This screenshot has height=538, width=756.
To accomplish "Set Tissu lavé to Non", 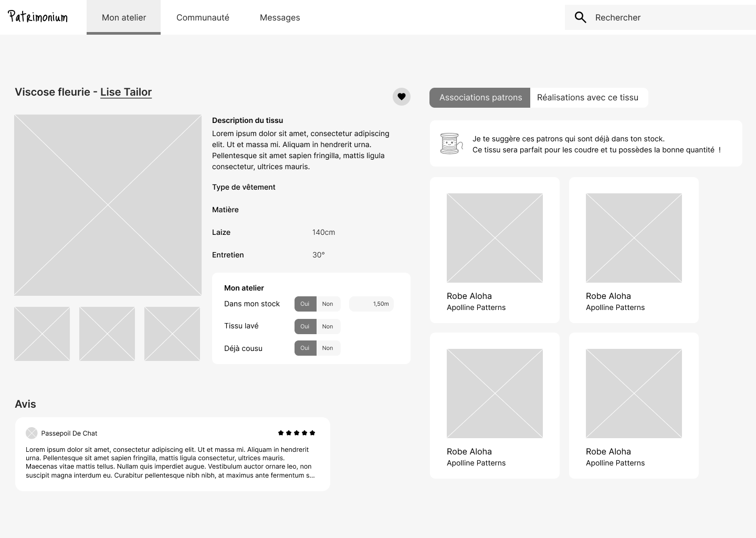I will [x=328, y=326].
